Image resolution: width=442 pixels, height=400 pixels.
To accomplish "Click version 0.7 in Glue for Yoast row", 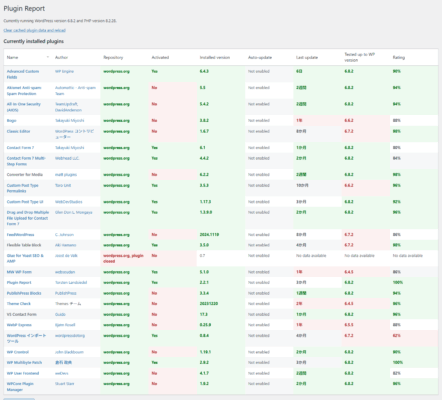I will pyautogui.click(x=202, y=256).
